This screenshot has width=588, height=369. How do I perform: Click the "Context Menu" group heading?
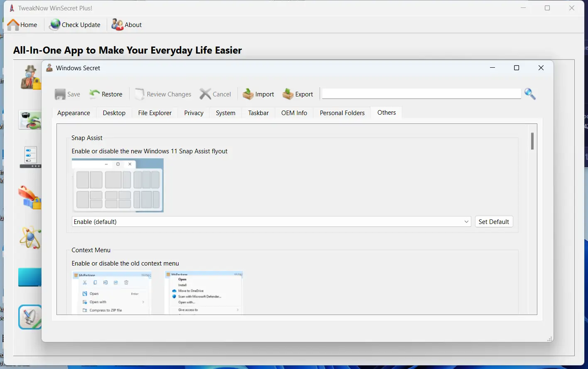(91, 250)
